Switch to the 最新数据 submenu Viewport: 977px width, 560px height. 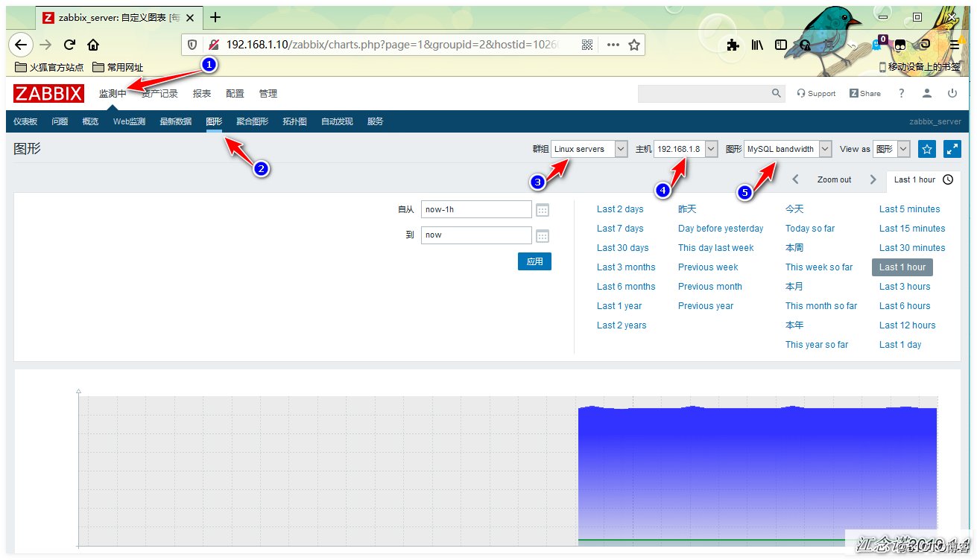pyautogui.click(x=175, y=121)
